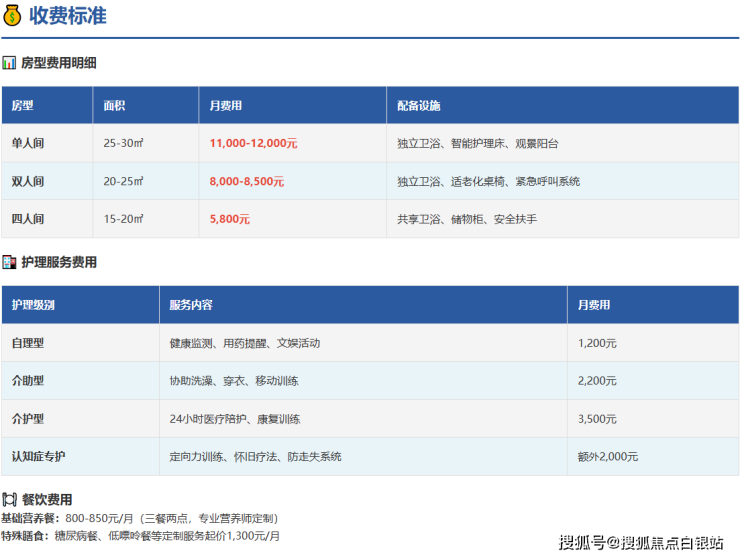Select the 收费标准 heading text

(68, 16)
